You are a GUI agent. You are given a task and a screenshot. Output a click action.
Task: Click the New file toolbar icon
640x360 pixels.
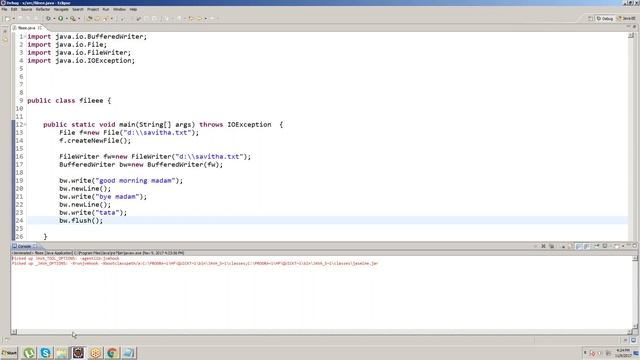coord(7,18)
